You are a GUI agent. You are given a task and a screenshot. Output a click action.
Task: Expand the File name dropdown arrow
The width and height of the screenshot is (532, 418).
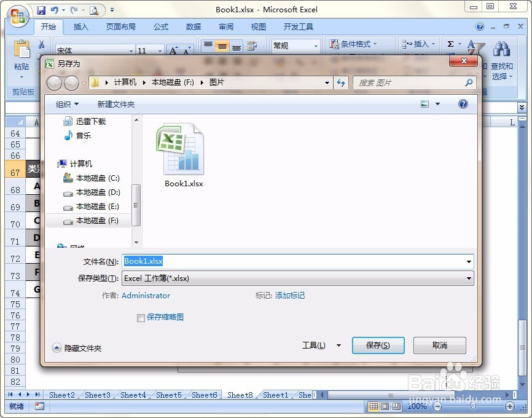tap(469, 261)
